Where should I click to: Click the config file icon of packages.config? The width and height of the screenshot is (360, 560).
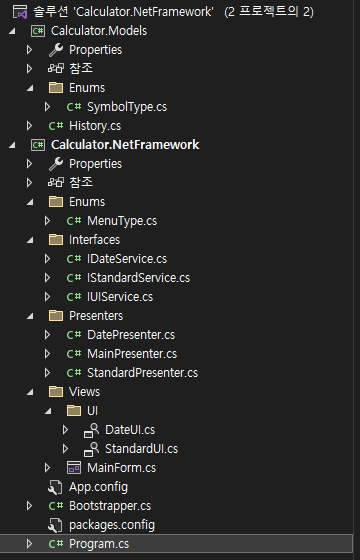[56, 525]
